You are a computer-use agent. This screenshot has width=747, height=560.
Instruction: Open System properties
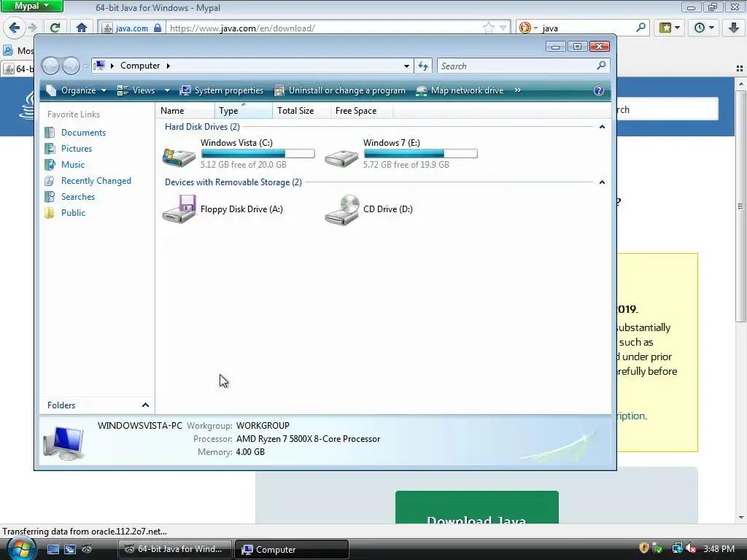[222, 90]
